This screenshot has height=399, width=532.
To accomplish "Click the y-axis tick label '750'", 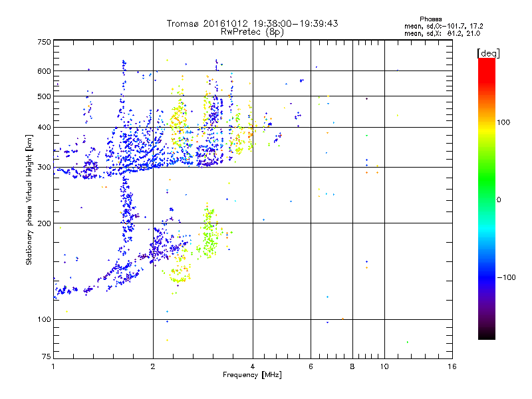I will 45,42.
